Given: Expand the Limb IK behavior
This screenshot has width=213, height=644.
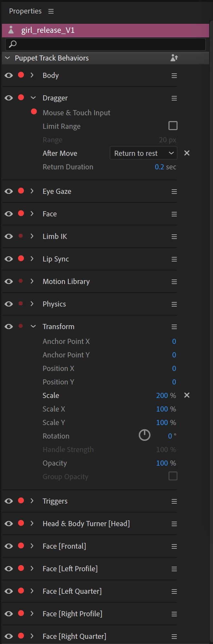Looking at the screenshot, I should pyautogui.click(x=32, y=236).
